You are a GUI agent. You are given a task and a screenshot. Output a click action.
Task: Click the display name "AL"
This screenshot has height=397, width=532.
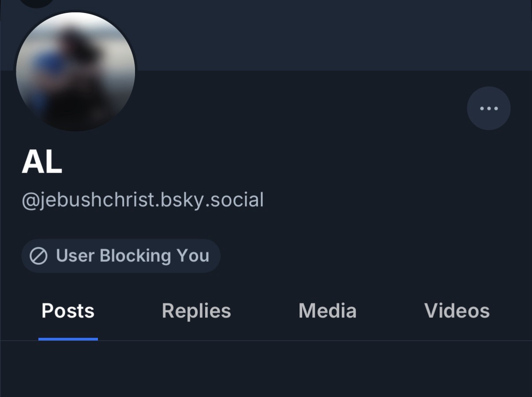(42, 162)
